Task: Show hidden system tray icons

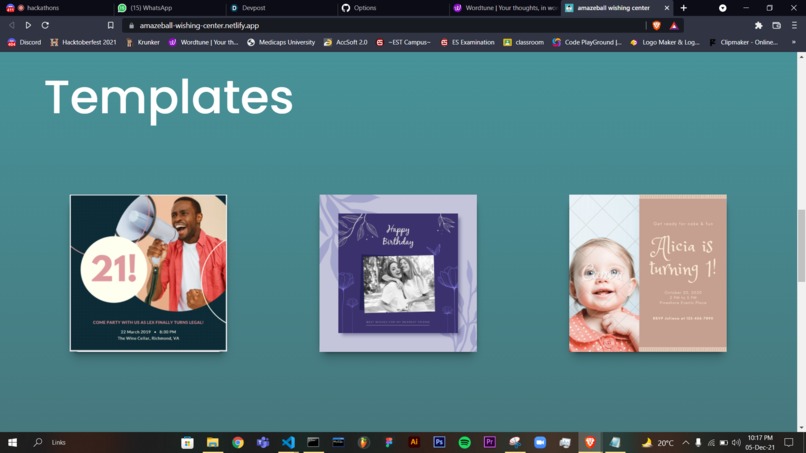Action: click(686, 442)
